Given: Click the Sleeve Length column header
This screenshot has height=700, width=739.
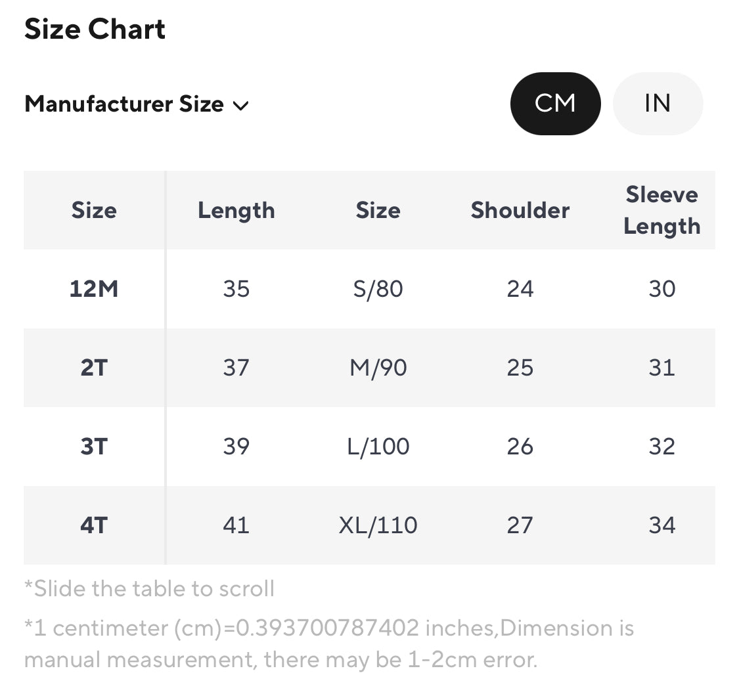Looking at the screenshot, I should 662,210.
